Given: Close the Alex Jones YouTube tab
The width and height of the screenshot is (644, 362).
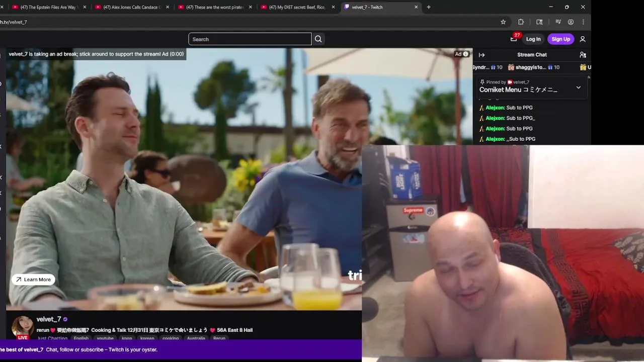Looking at the screenshot, I should [168, 7].
